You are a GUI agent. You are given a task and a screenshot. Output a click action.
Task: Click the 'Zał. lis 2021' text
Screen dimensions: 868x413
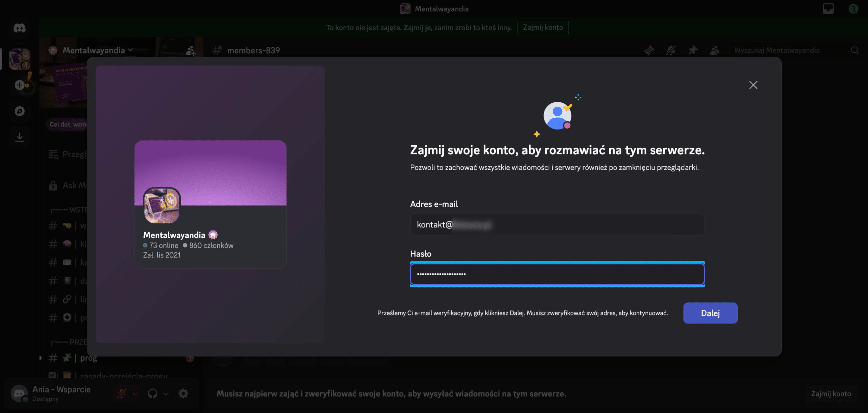pyautogui.click(x=162, y=255)
